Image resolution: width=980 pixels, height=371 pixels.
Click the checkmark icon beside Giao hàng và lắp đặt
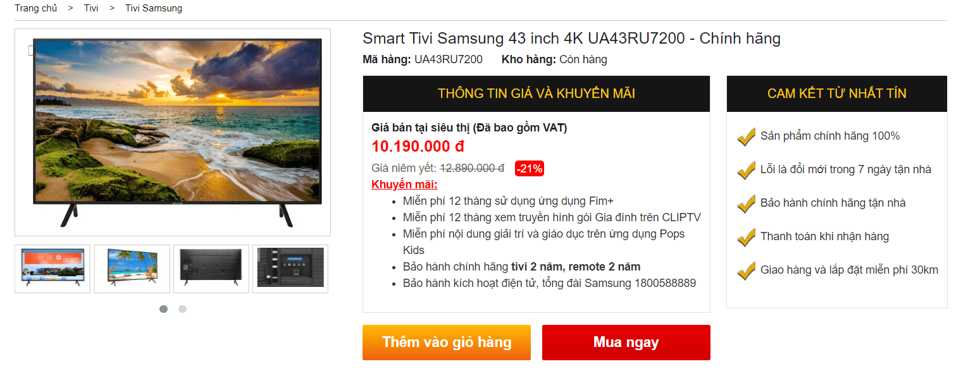point(747,271)
